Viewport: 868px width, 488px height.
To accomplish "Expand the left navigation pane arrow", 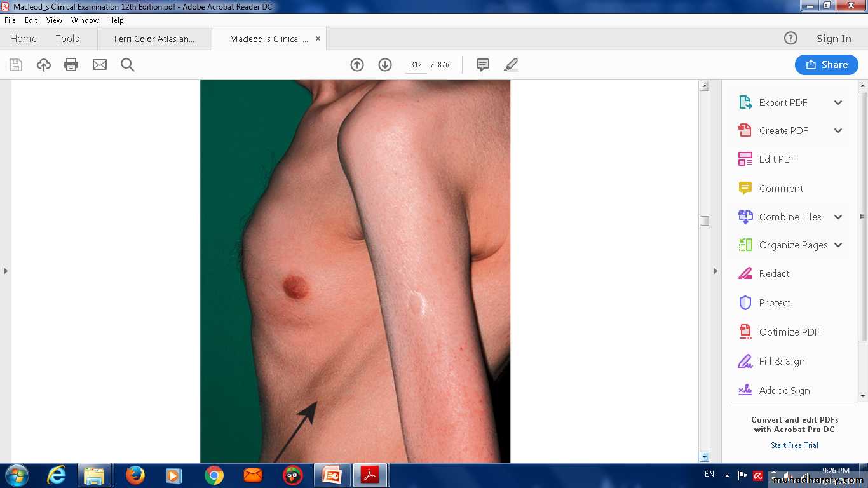I will click(6, 271).
